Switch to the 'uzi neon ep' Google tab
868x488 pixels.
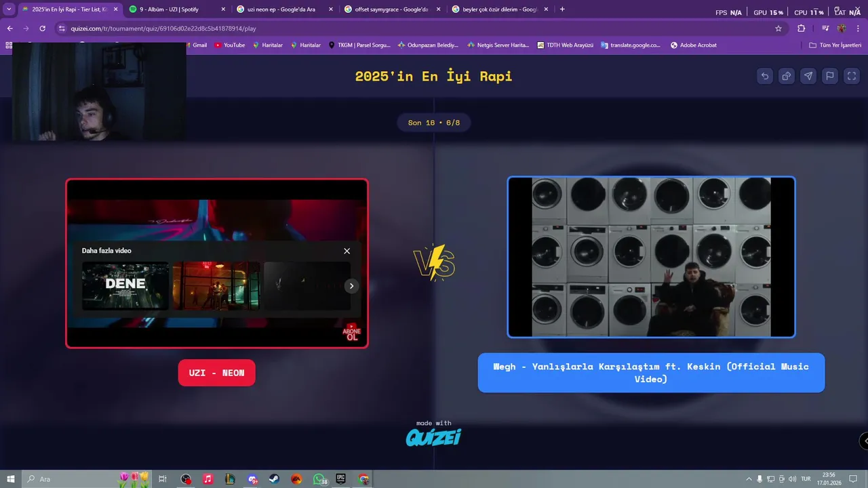tap(283, 9)
